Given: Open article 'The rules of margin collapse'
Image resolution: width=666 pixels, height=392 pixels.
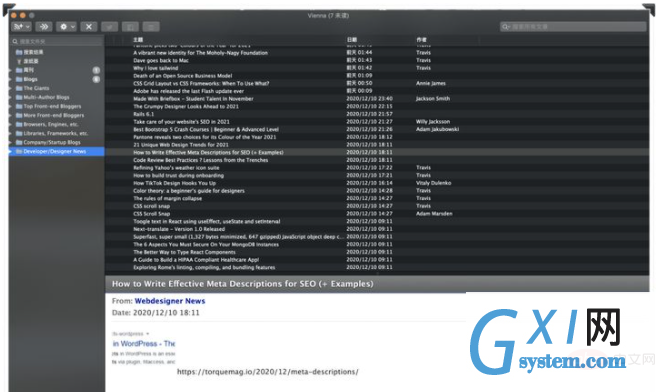Looking at the screenshot, I should [168, 198].
